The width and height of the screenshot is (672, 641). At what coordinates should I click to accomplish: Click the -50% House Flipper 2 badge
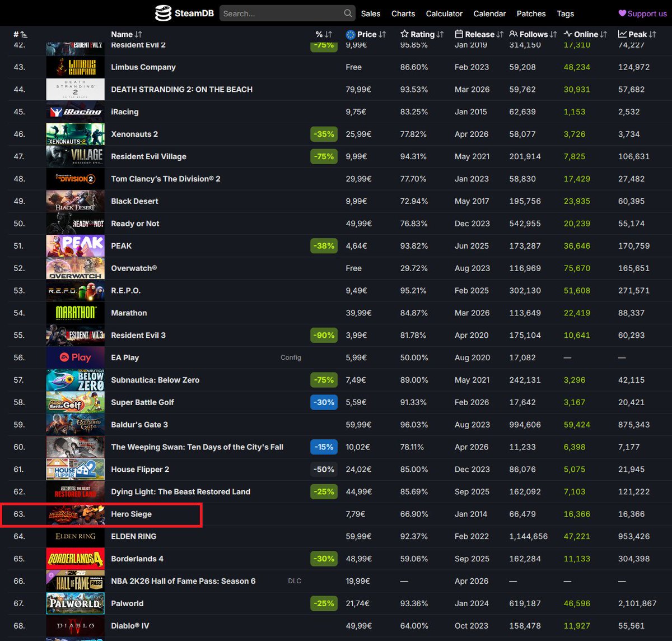click(324, 470)
